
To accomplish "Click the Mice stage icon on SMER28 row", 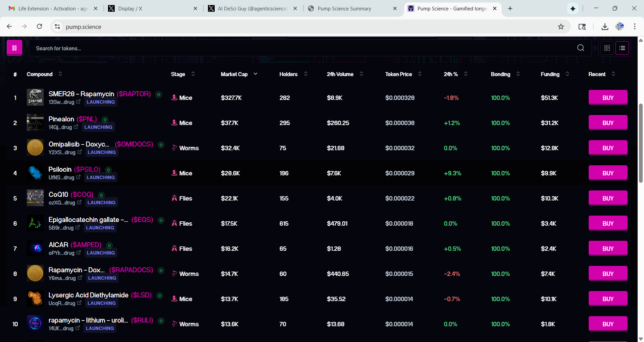I will pyautogui.click(x=174, y=98).
